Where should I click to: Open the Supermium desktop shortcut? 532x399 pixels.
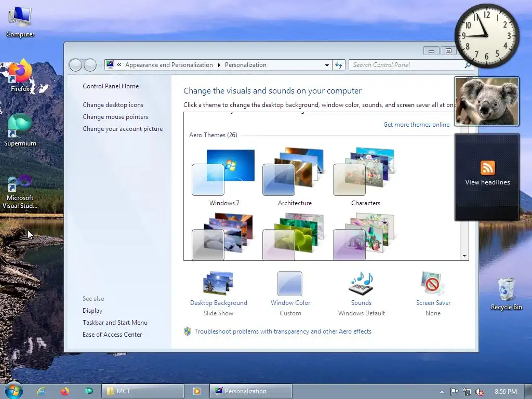(x=20, y=130)
